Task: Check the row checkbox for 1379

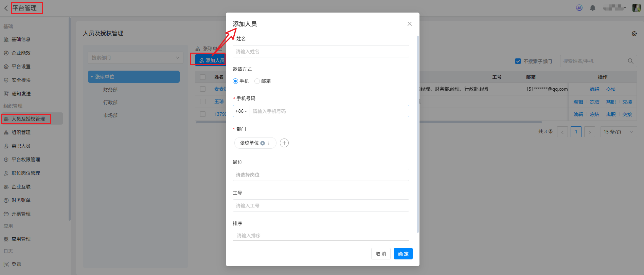Action: click(203, 114)
